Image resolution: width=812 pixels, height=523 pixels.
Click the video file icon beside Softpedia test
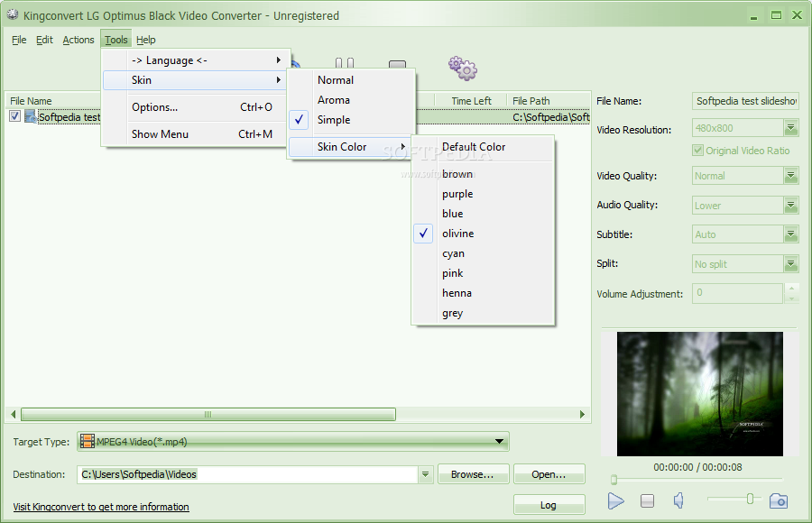tap(31, 116)
